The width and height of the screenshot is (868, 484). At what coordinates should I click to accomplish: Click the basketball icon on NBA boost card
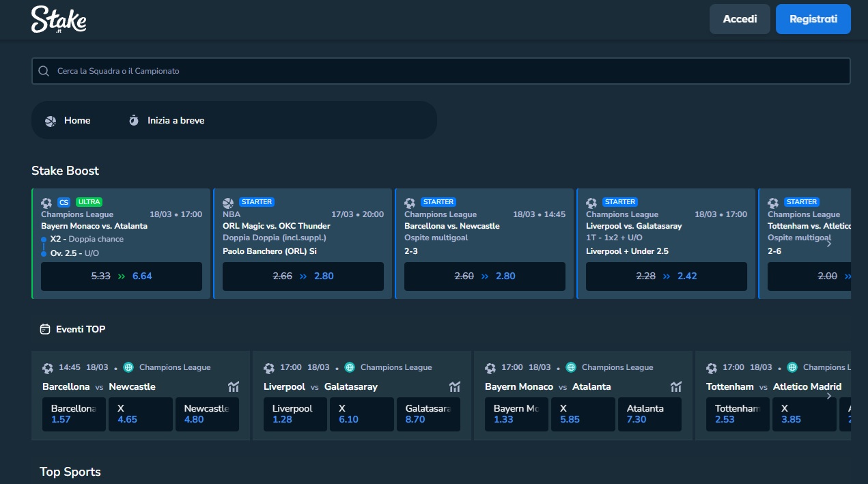coord(228,203)
